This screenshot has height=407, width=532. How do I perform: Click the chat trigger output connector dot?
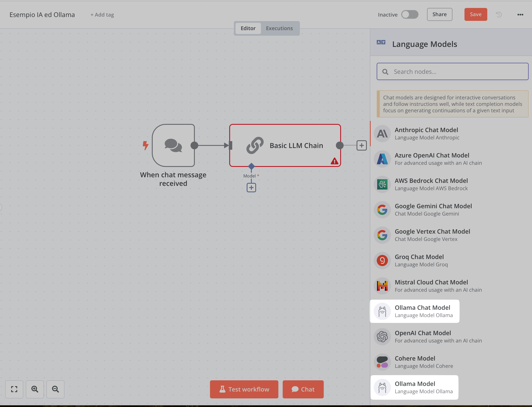click(x=194, y=145)
